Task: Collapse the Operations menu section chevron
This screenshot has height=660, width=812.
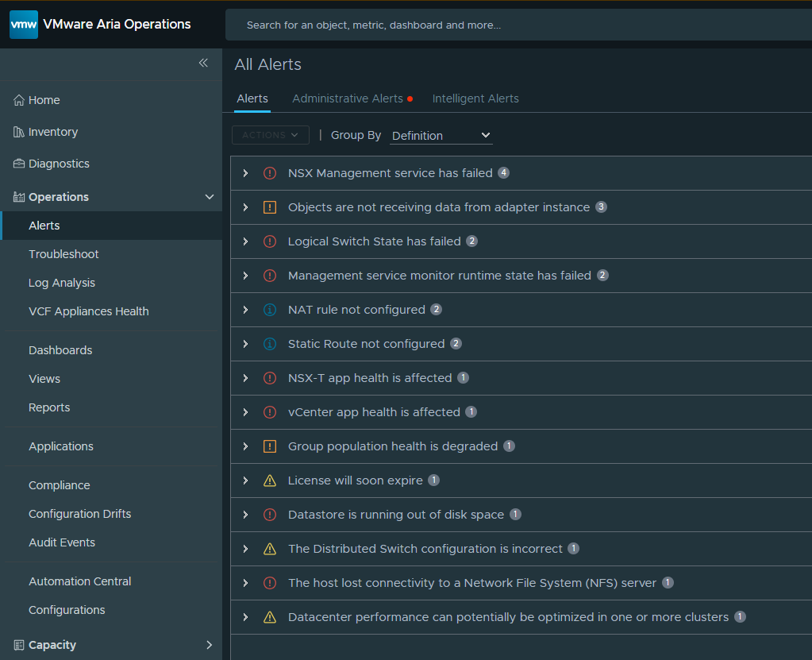Action: [x=210, y=197]
